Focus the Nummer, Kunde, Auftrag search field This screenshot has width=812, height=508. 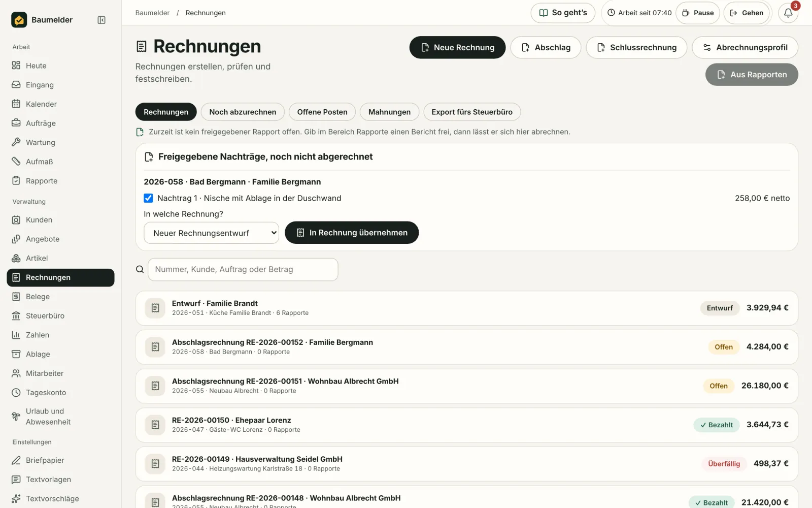[x=243, y=269]
